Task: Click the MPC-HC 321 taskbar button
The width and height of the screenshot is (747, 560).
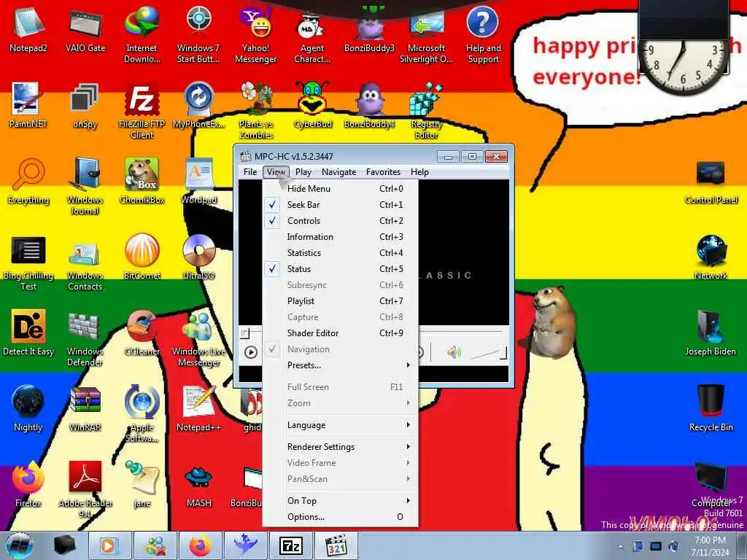Action: tap(336, 545)
